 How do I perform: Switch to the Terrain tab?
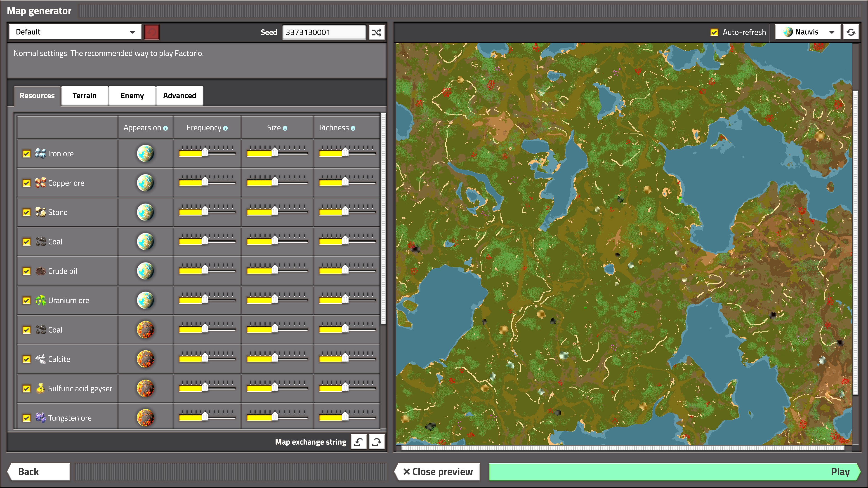85,96
